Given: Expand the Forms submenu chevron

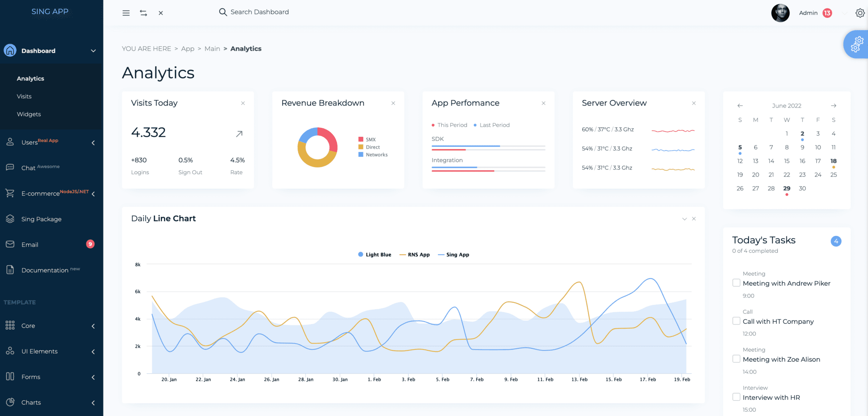Looking at the screenshot, I should (93, 377).
